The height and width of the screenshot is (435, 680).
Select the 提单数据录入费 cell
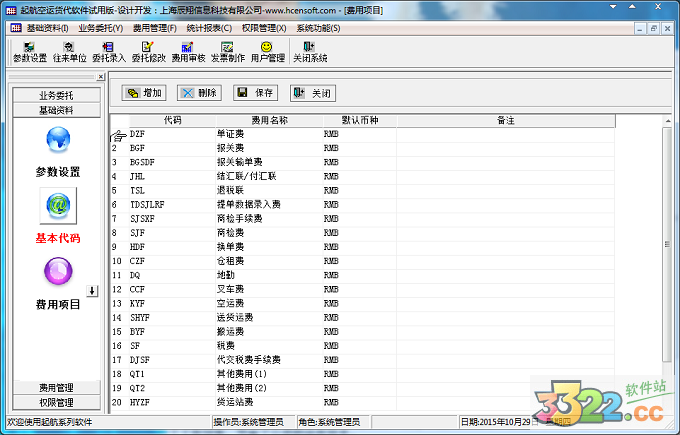point(269,205)
